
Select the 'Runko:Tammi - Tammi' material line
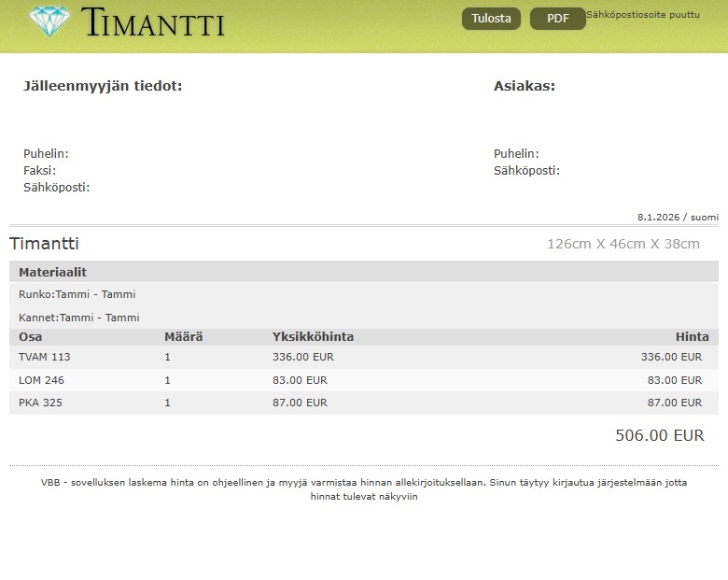pos(77,294)
